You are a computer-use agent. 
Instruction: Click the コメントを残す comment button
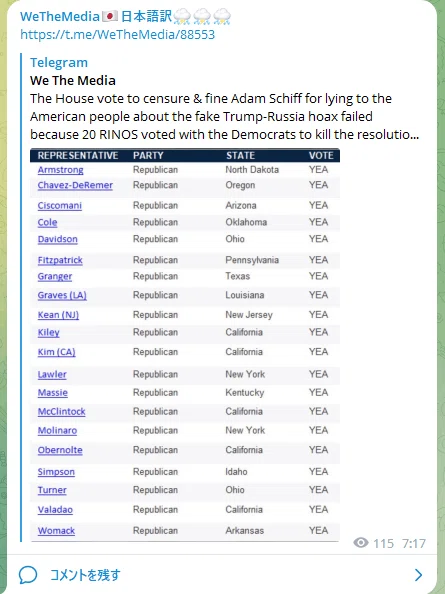point(85,575)
